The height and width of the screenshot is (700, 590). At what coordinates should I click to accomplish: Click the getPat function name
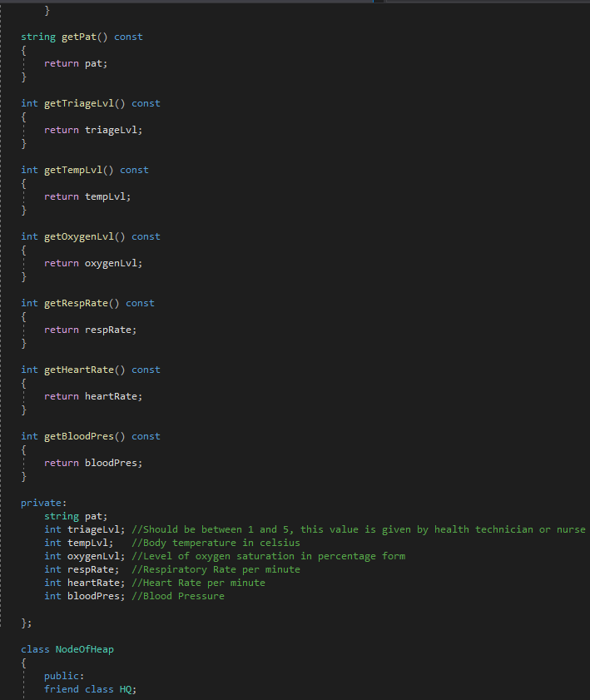78,37
